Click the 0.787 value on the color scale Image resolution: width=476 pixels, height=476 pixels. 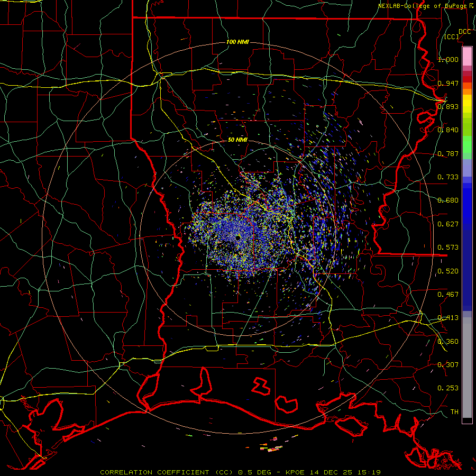pyautogui.click(x=448, y=153)
